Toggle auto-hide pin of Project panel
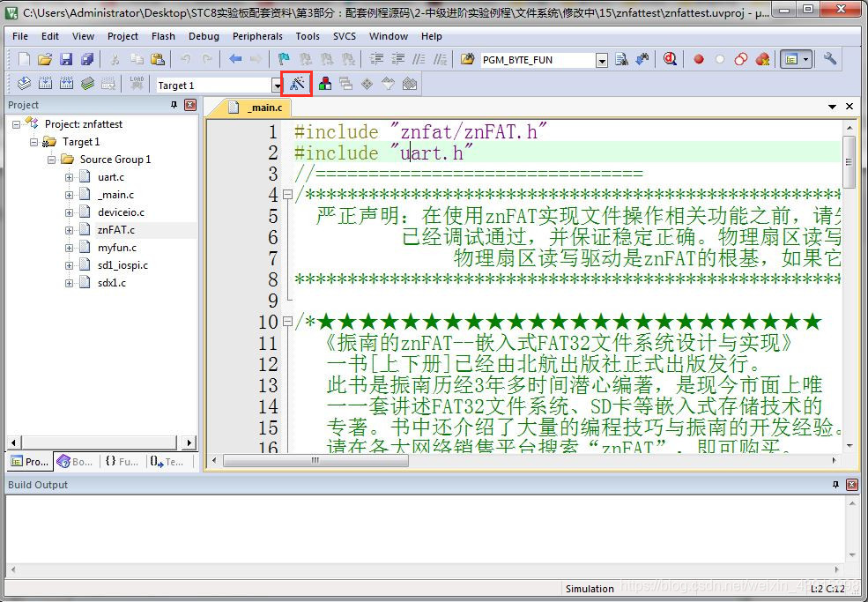Screen dimensions: 868x602 pyautogui.click(x=174, y=105)
